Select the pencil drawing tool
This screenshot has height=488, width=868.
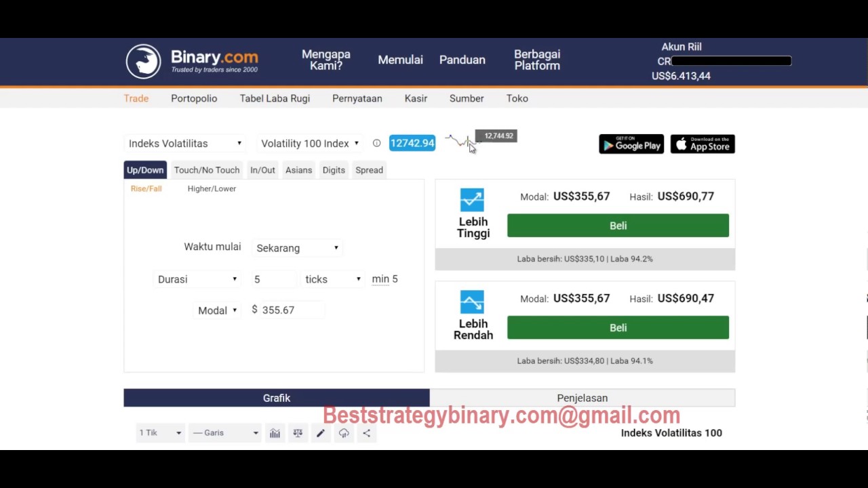pyautogui.click(x=321, y=433)
